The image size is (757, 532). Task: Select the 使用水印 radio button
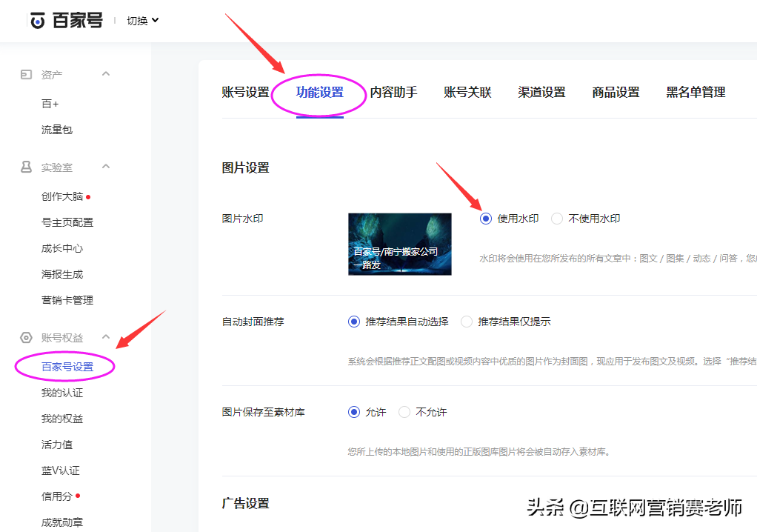tap(484, 218)
